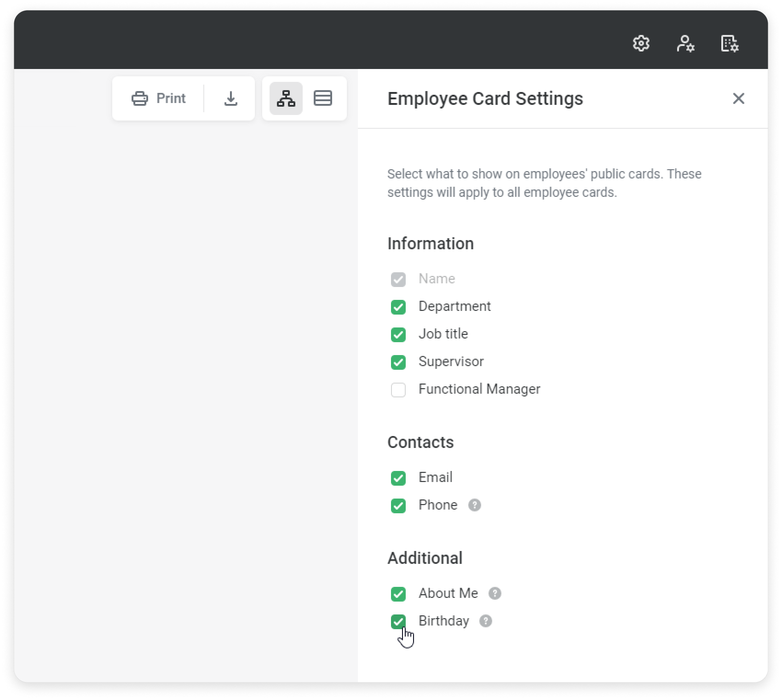Disable the About Me checkbox
Screen dimensions: 782x700
(x=398, y=594)
